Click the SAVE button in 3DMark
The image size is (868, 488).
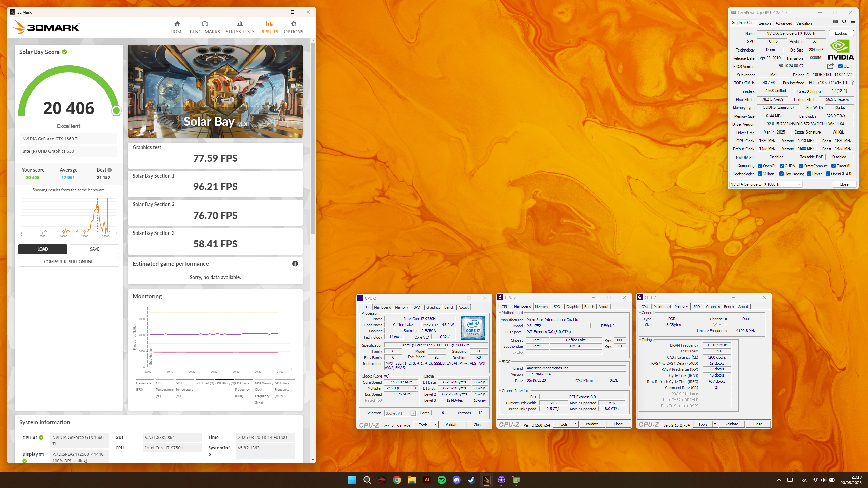pyautogui.click(x=95, y=249)
